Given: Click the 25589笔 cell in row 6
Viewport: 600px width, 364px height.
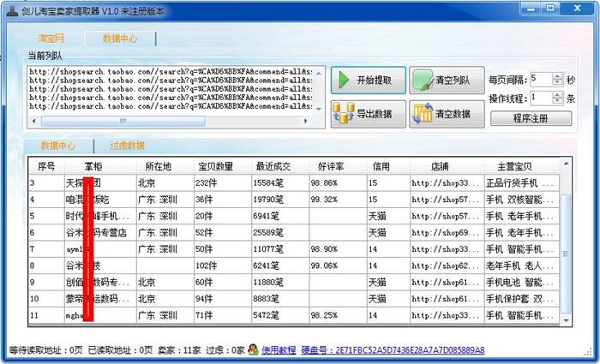Looking at the screenshot, I should pos(280,232).
